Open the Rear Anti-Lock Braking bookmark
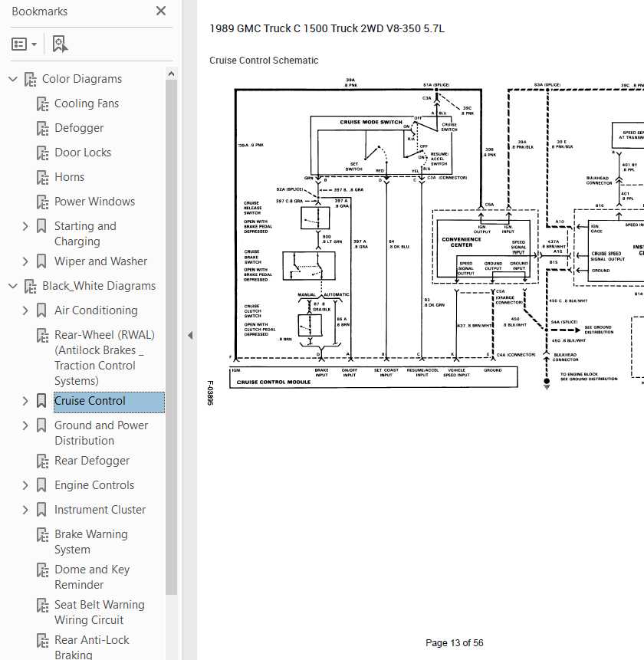This screenshot has width=644, height=660. (x=92, y=648)
